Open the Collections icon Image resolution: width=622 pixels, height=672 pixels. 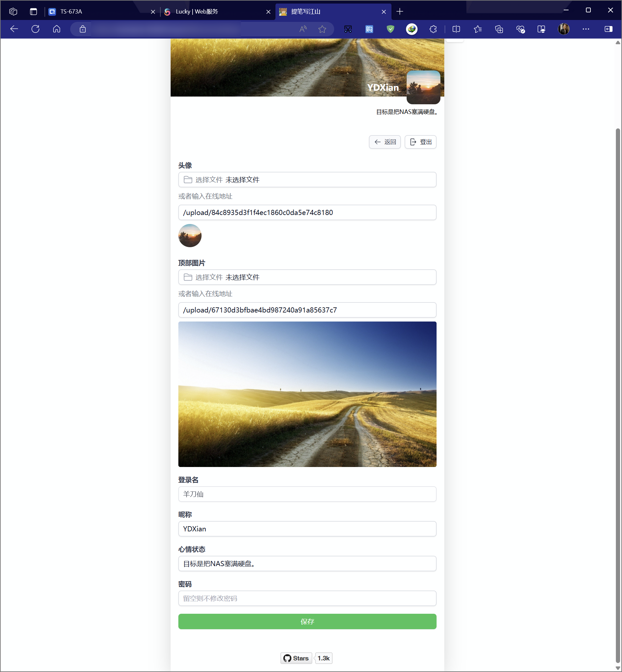[x=499, y=29]
